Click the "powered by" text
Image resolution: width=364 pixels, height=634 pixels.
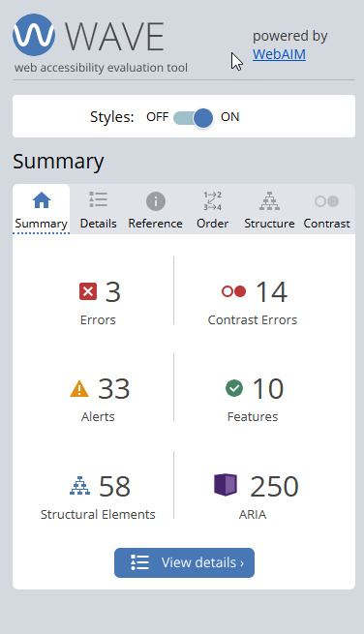pos(290,37)
